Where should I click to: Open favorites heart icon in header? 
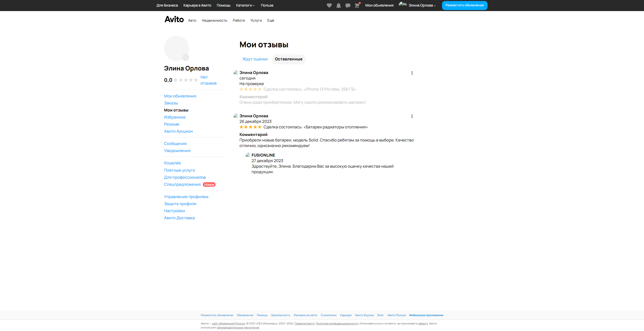click(x=329, y=6)
